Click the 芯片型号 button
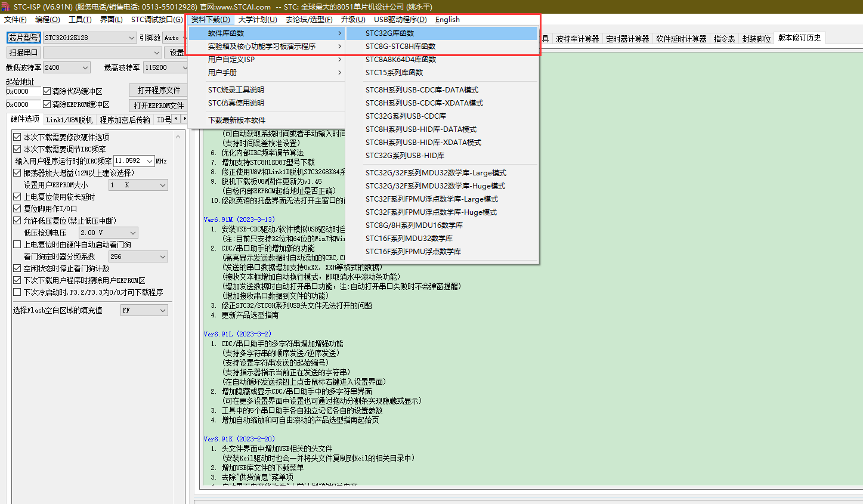Screen dimensions: 863x504 23,38
